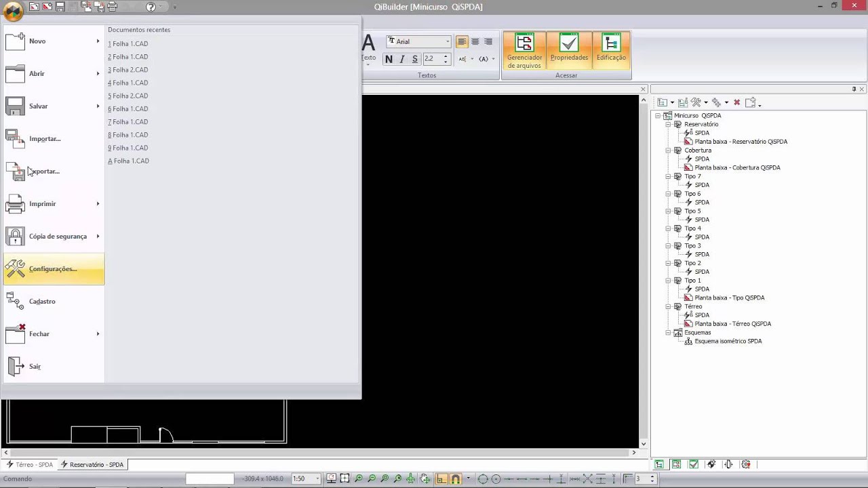
Task: Select Salvar in the application menu
Action: pyautogui.click(x=54, y=106)
